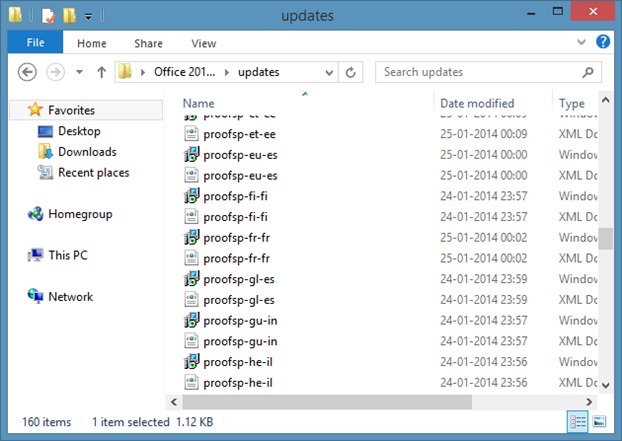Open the View ribbon tab
This screenshot has height=441, width=622.
203,43
